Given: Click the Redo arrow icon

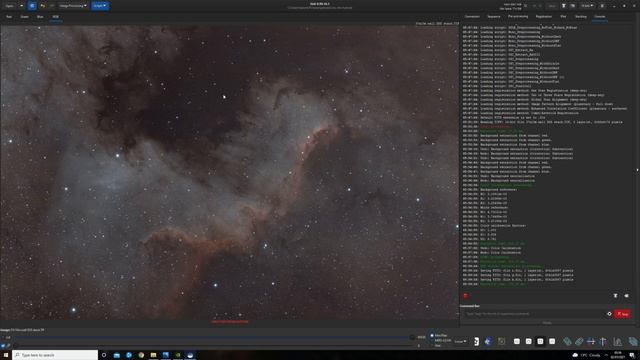Looking at the screenshot, I should 52,6.
